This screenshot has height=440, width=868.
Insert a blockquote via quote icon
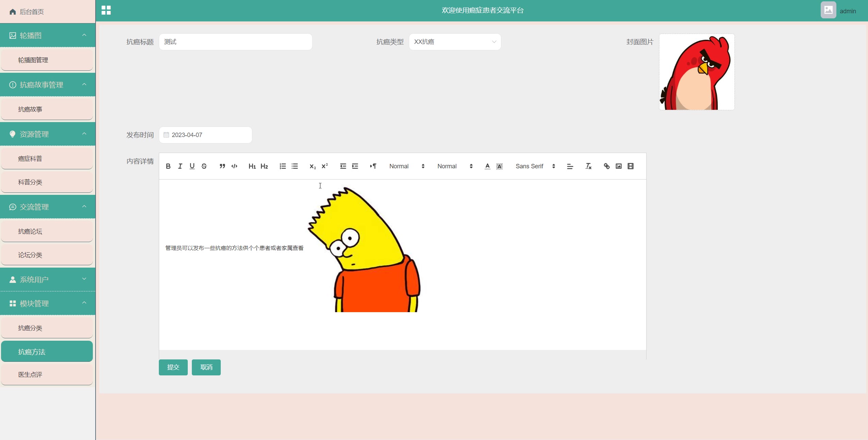[222, 166]
